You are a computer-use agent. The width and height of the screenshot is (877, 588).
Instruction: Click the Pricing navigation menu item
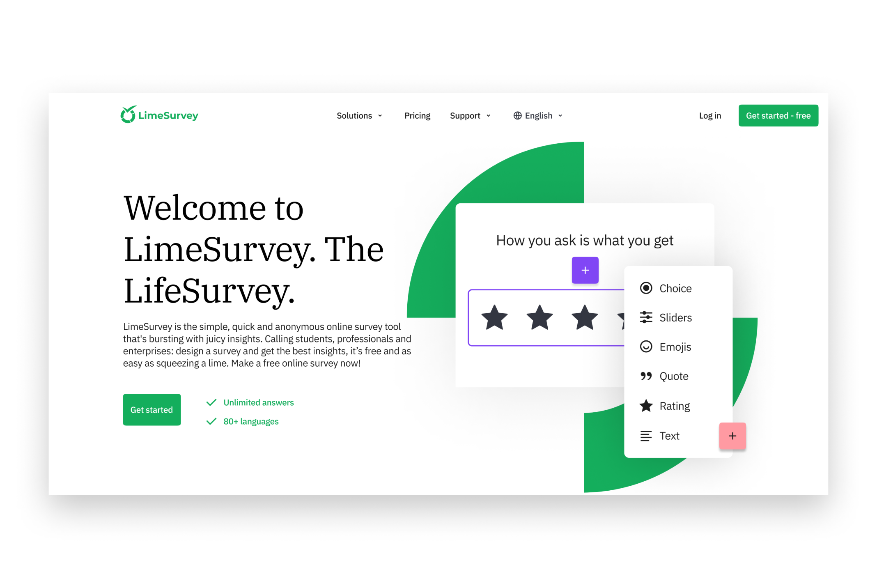(416, 115)
